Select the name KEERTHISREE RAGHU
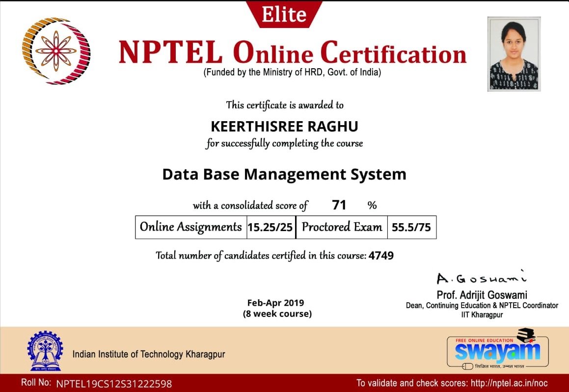Viewport: 569px width, 392px height. coord(285,126)
